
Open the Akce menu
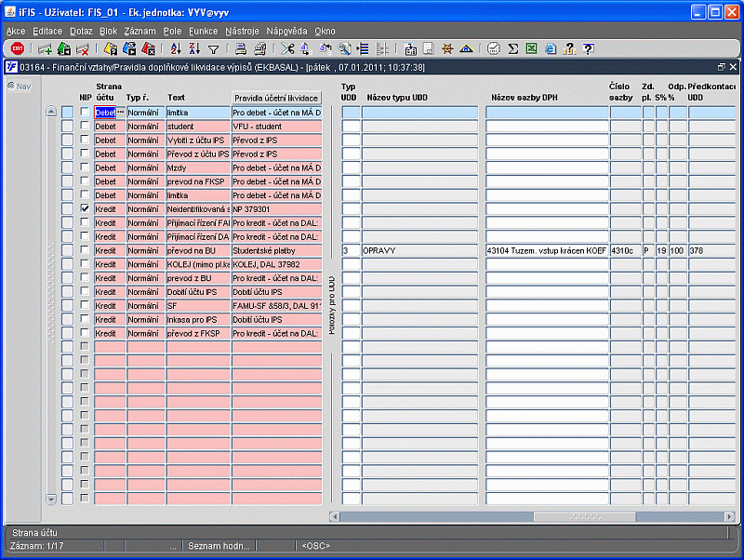tap(16, 32)
